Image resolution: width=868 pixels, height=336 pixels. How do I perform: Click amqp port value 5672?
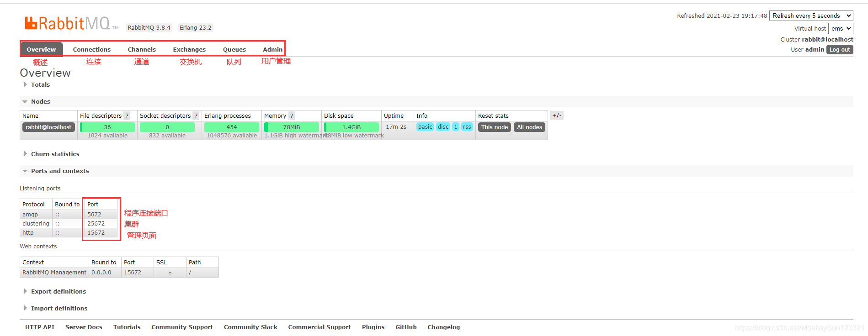(101, 214)
